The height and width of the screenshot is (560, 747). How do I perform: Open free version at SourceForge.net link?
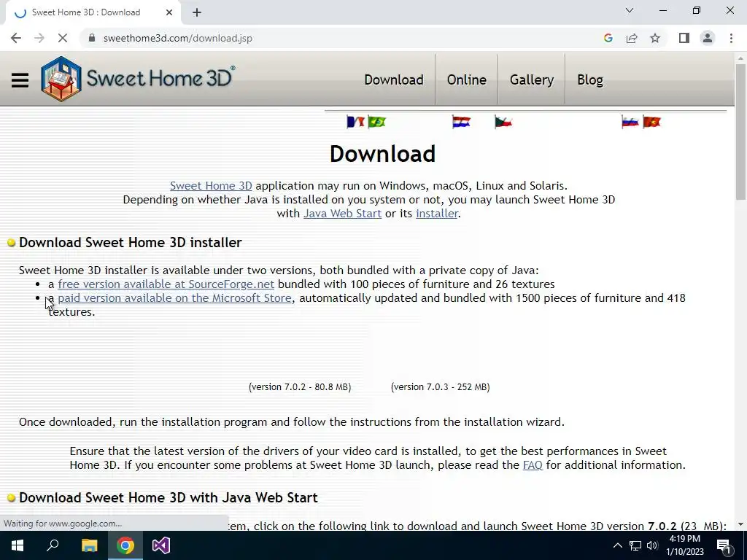coord(166,284)
